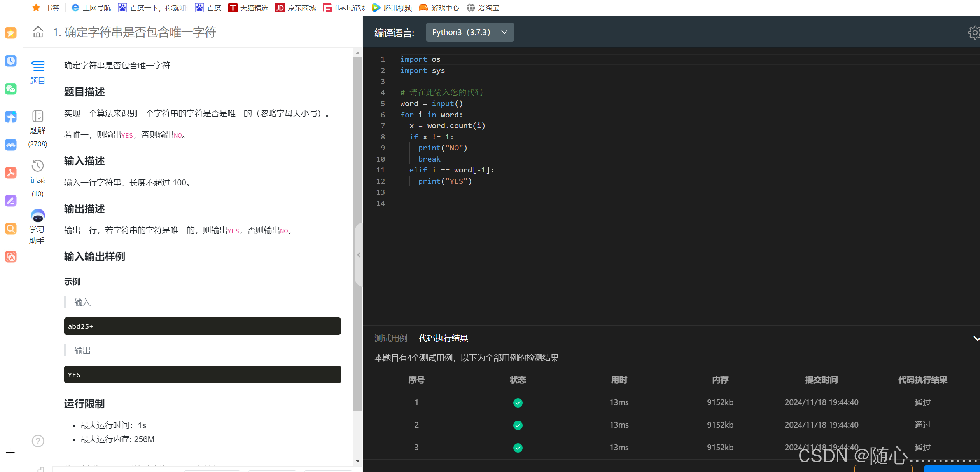
Task: Click the orange star favorites sidebar icon
Action: pos(10,33)
